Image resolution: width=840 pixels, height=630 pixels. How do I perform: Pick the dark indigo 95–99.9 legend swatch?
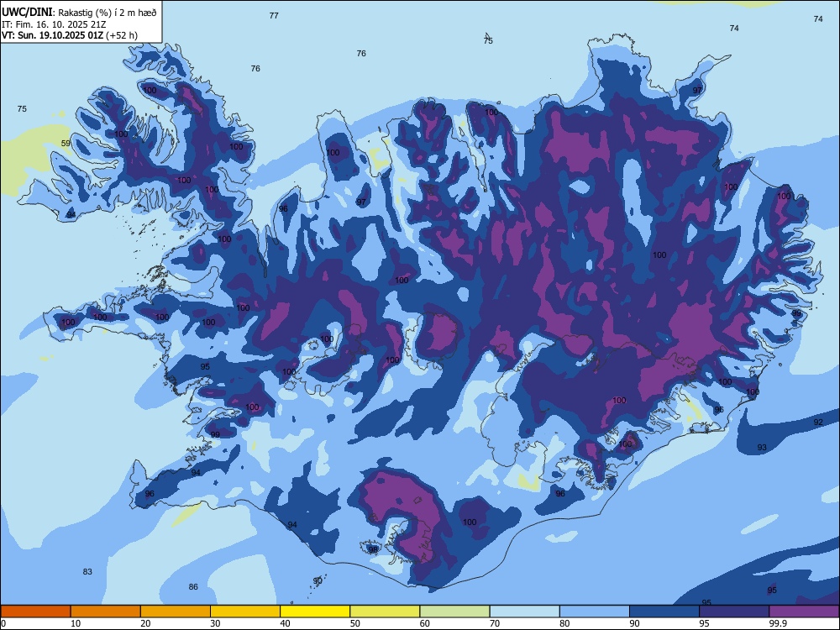click(x=734, y=612)
